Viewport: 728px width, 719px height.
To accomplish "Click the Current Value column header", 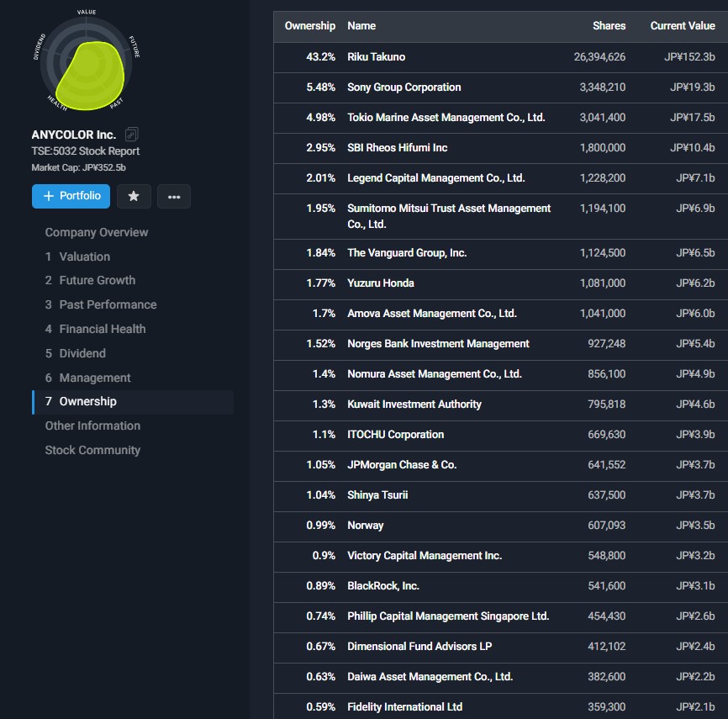I will point(683,25).
